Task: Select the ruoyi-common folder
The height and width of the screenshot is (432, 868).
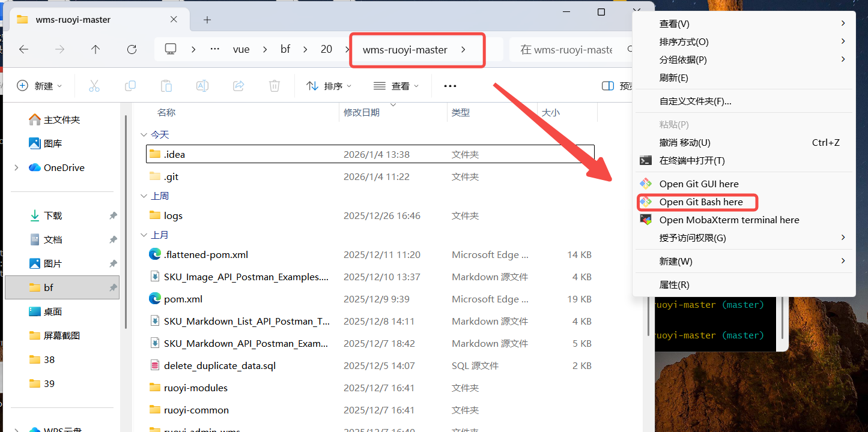Action: click(x=370, y=410)
